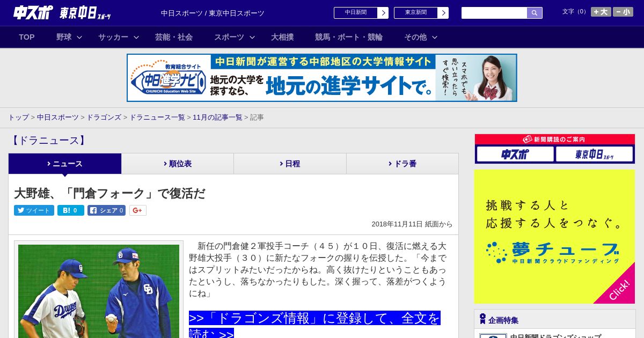Click the 中日進学ナビ banner ad
Screen dimensions: 644x338
point(322,78)
